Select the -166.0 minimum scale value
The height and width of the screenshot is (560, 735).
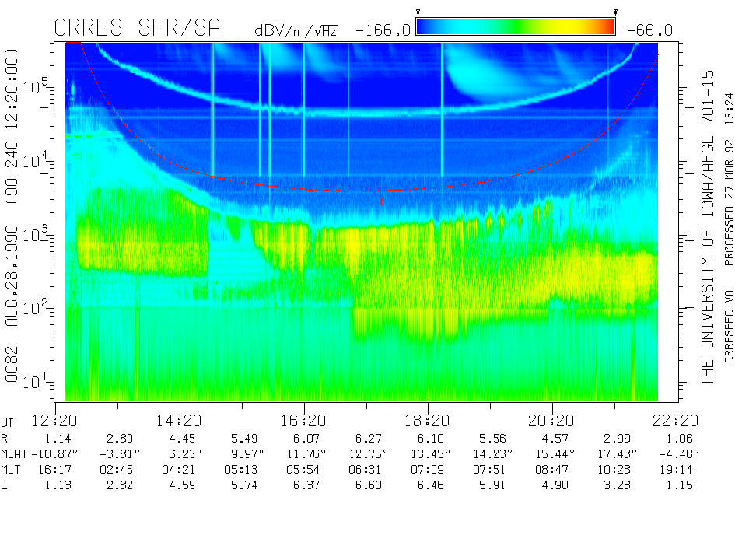383,30
